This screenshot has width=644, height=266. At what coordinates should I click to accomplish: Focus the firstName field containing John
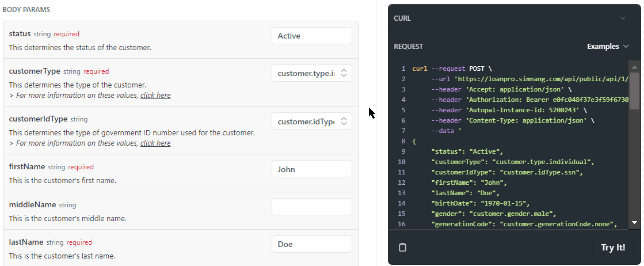[311, 169]
